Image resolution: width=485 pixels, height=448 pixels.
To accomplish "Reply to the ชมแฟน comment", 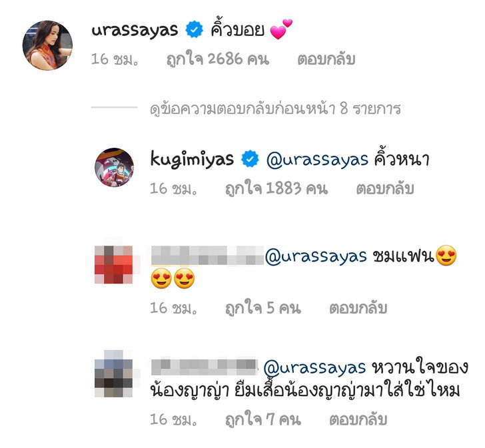I will pos(358,308).
